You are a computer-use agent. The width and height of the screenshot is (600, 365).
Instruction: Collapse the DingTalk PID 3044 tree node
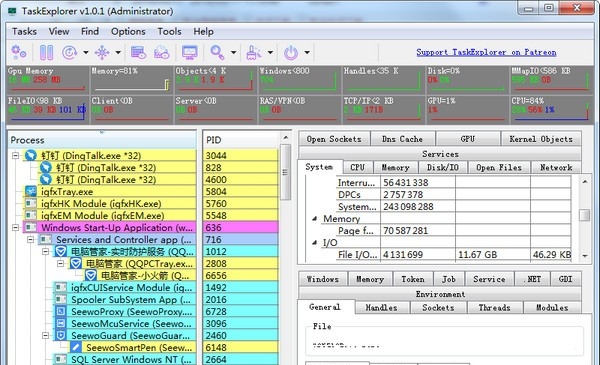15,155
